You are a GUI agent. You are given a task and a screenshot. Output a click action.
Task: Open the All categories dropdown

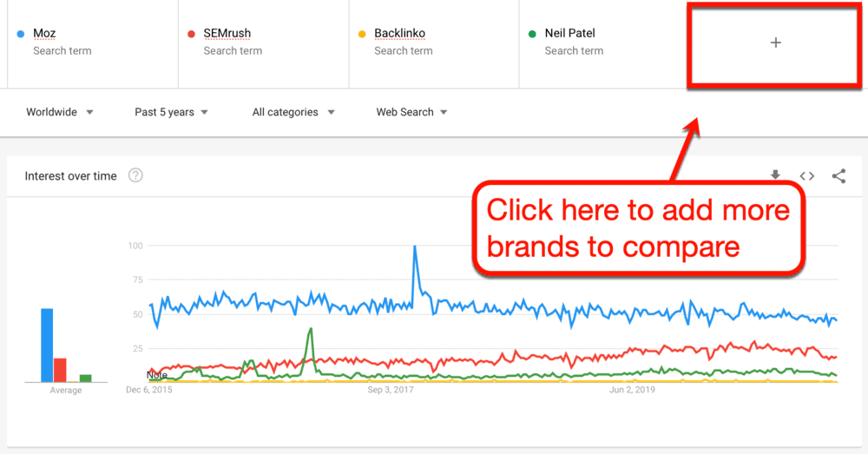293,112
